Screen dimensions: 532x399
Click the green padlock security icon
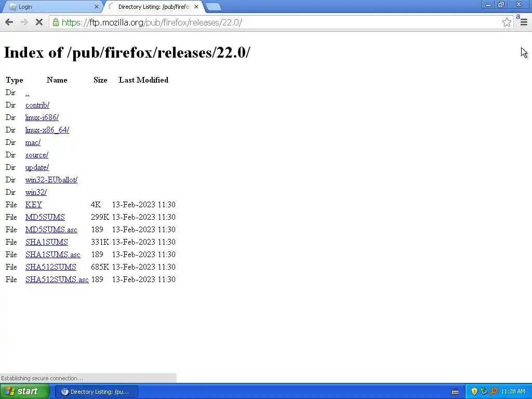tap(56, 22)
